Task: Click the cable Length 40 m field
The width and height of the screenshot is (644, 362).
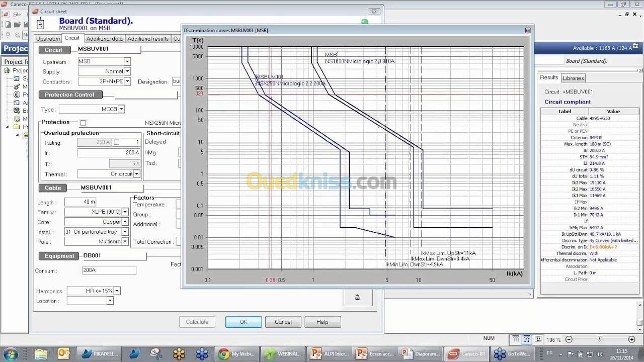Action: pyautogui.click(x=80, y=202)
